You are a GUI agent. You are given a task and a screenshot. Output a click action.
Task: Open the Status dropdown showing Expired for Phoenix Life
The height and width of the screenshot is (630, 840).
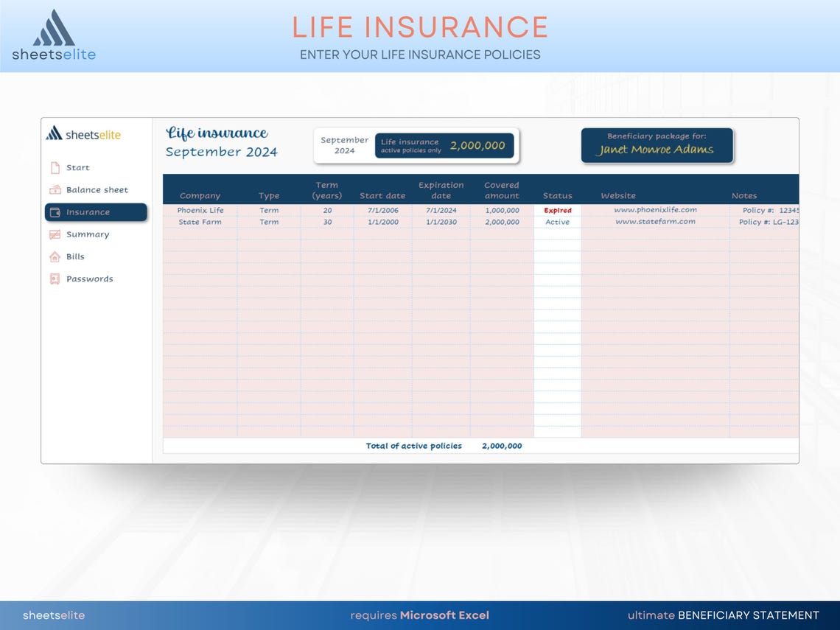click(558, 210)
